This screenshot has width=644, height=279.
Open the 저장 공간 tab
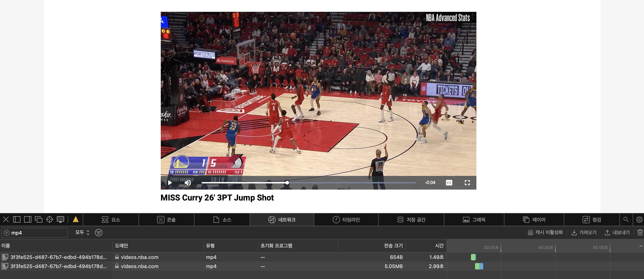click(x=411, y=219)
